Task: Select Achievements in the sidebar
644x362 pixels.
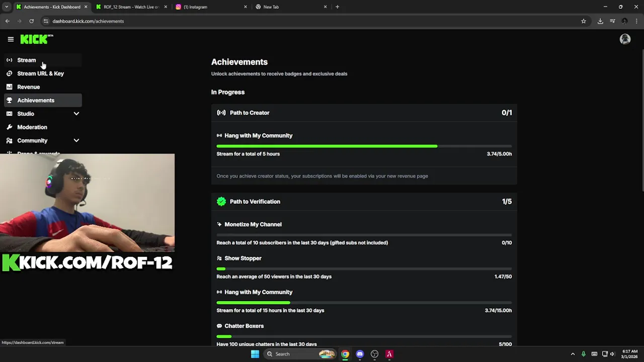Action: (43, 100)
